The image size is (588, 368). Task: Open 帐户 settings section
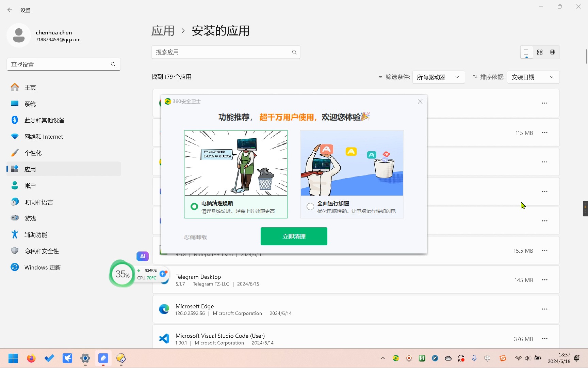pyautogui.click(x=64, y=186)
